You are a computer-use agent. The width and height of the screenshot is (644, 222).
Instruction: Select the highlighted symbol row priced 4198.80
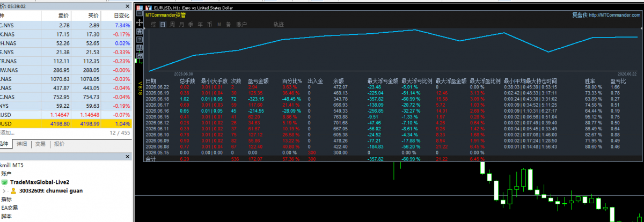[65, 123]
